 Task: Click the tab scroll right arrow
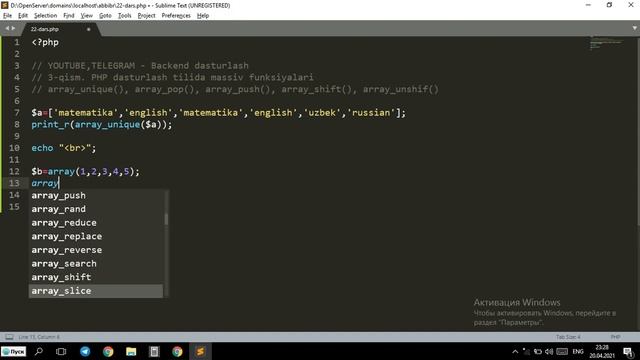13,28
